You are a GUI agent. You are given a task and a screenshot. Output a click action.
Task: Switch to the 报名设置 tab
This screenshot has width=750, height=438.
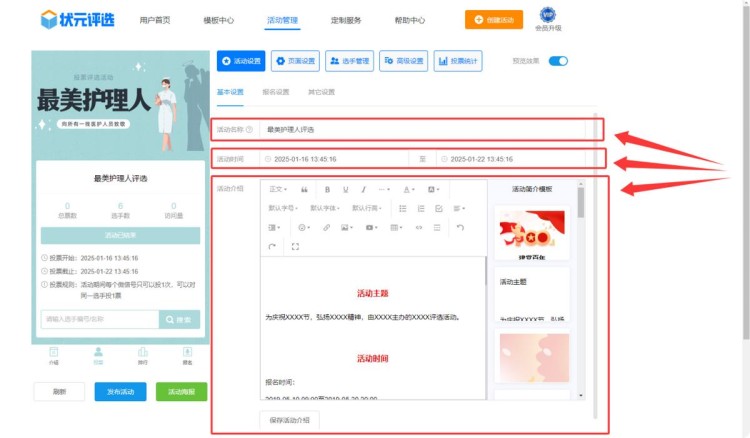[275, 92]
